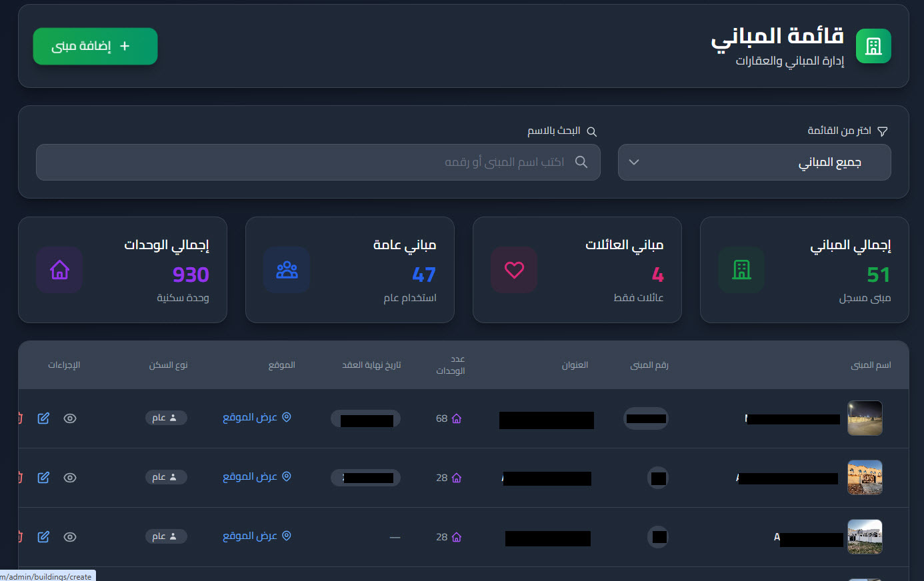Click house icon beside 28 in third row

(457, 537)
